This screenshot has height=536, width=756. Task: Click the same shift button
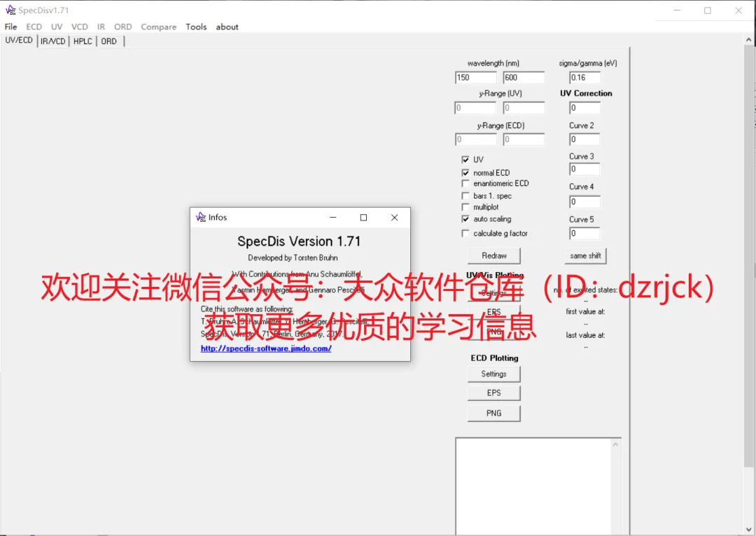click(x=585, y=256)
